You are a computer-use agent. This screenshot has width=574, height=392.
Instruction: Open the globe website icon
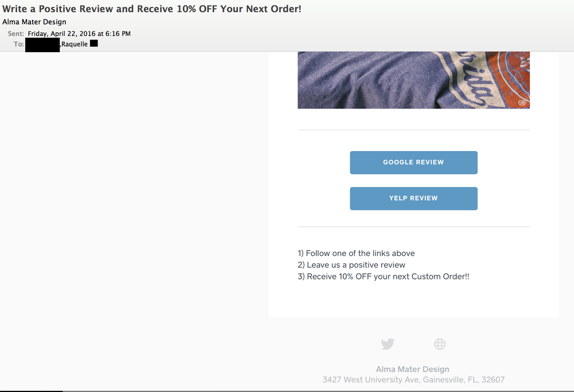pos(440,344)
